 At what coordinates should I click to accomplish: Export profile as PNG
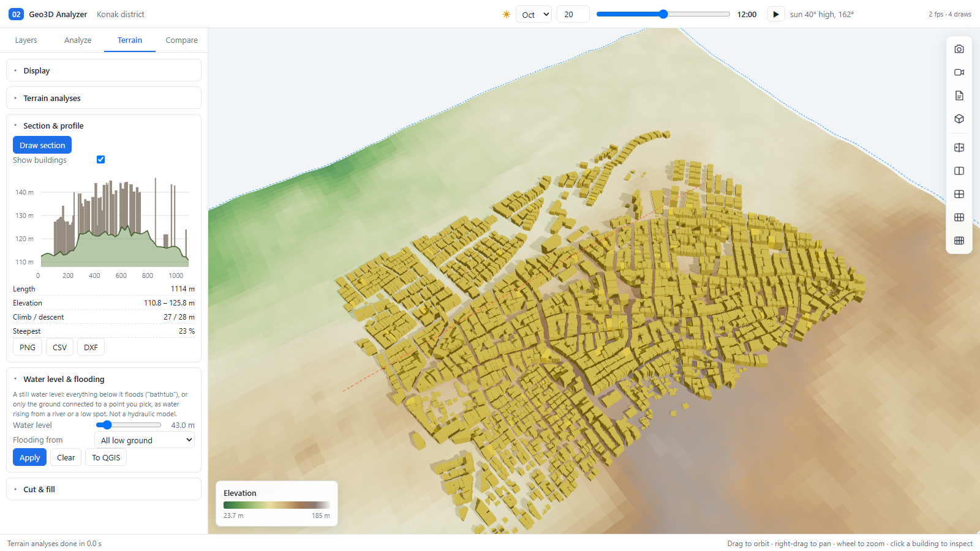[x=28, y=347]
